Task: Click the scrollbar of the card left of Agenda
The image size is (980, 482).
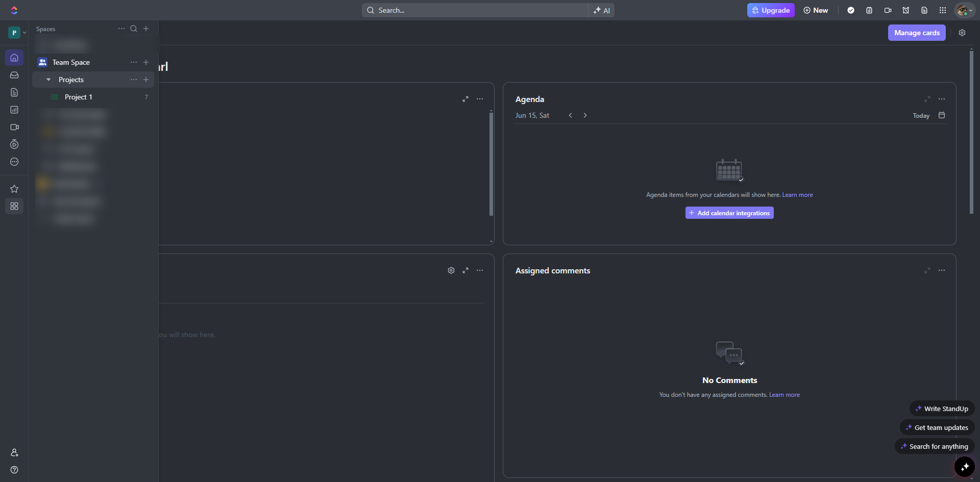Action: click(491, 163)
